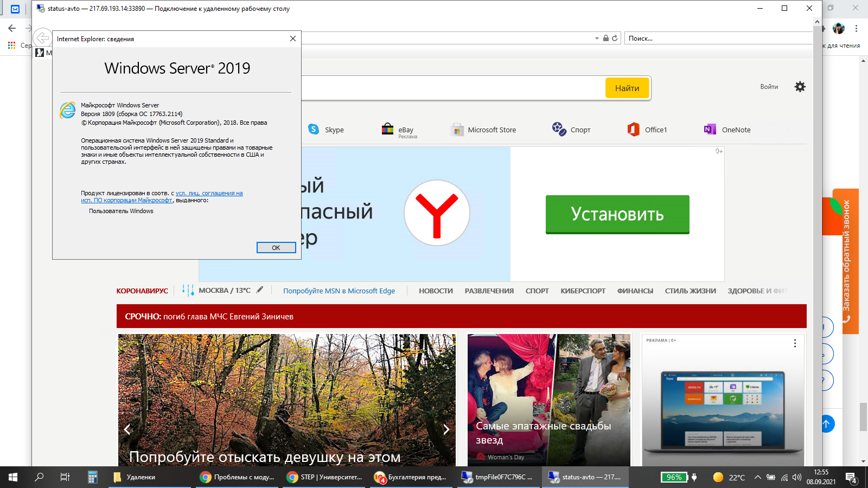
Task: Open the Windows Start menu
Action: point(13,477)
